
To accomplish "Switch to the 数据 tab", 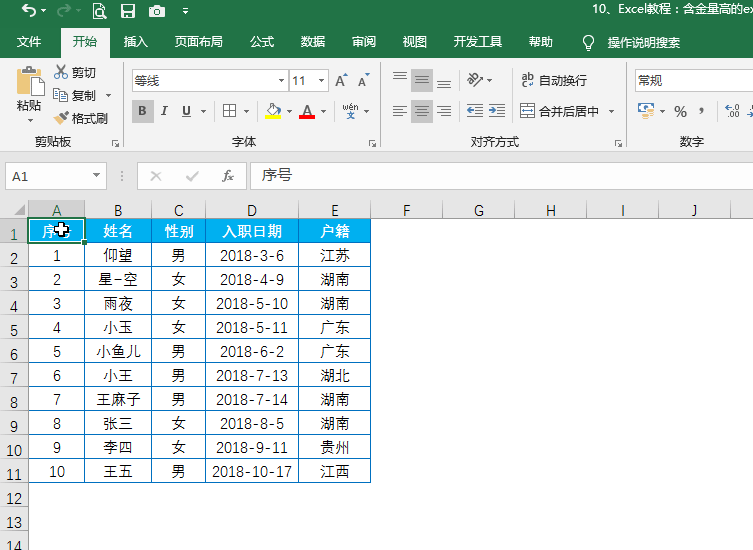I will point(313,42).
